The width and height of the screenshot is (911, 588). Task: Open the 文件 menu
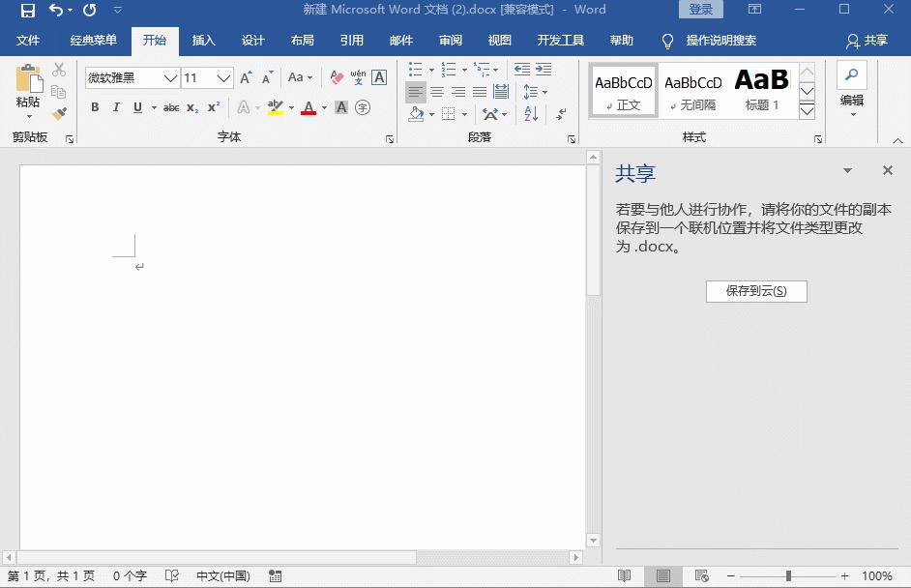[29, 41]
